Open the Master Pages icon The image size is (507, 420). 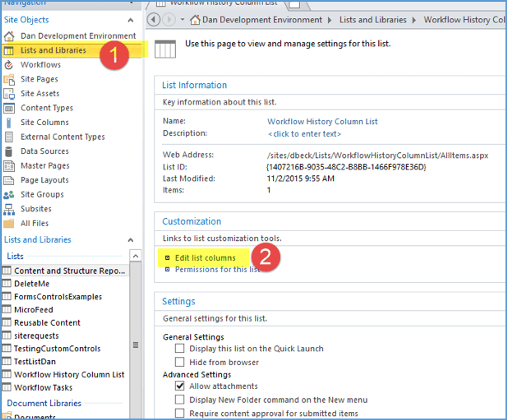[9, 166]
